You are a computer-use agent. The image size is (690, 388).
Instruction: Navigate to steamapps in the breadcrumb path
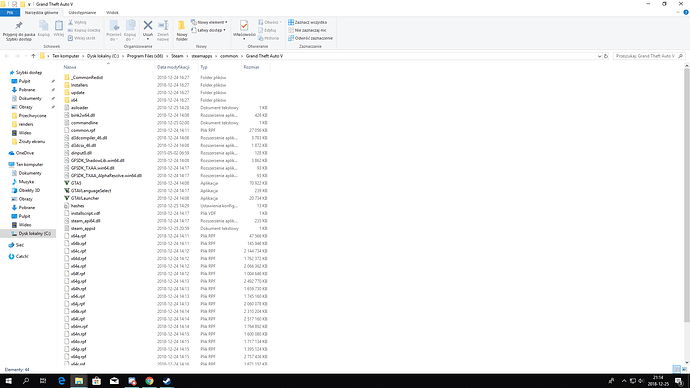202,56
